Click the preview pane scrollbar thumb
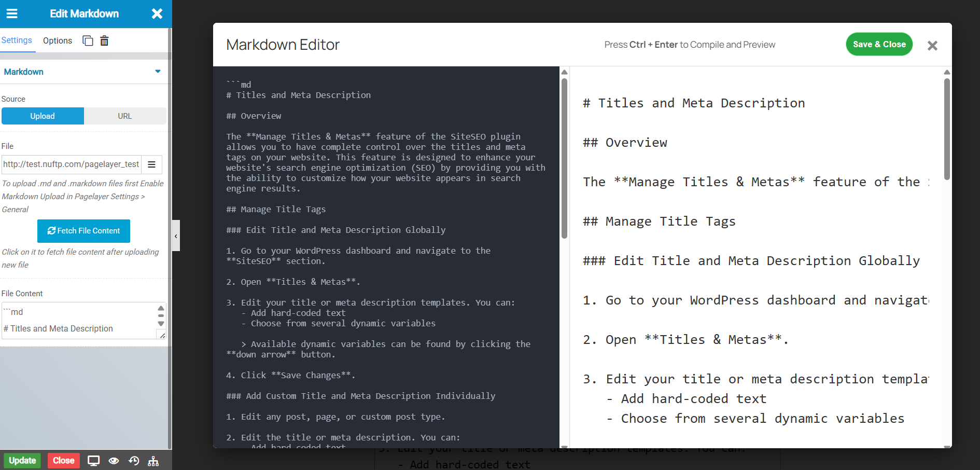Viewport: 980px width, 470px height. pos(947,129)
